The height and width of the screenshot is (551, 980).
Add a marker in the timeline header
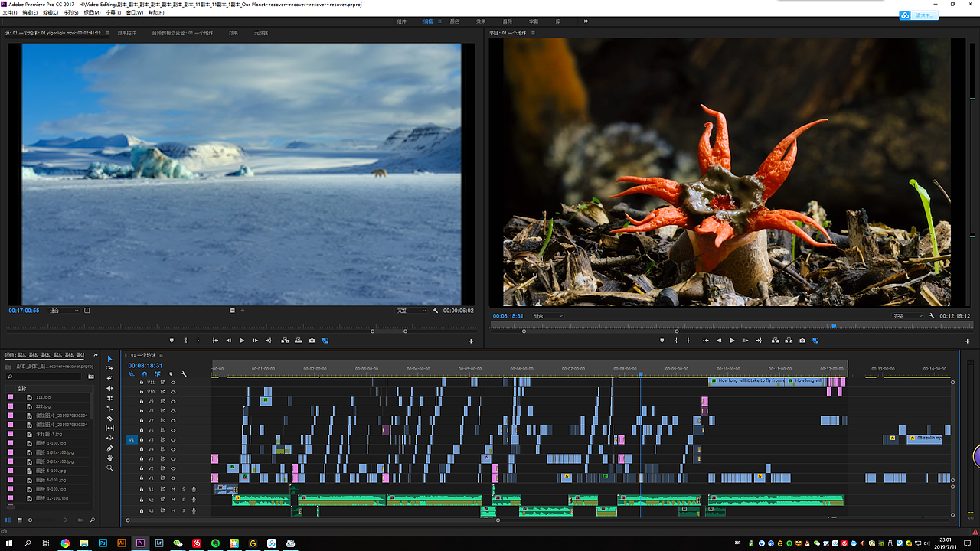[170, 374]
